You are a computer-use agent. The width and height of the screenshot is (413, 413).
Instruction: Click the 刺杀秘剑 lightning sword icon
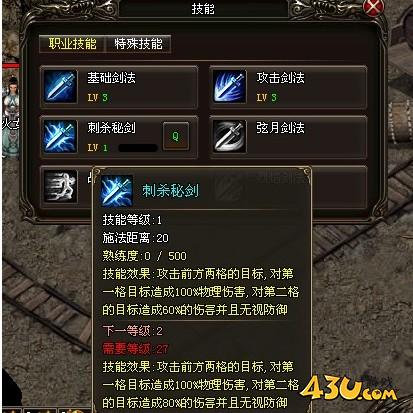pyautogui.click(x=60, y=136)
